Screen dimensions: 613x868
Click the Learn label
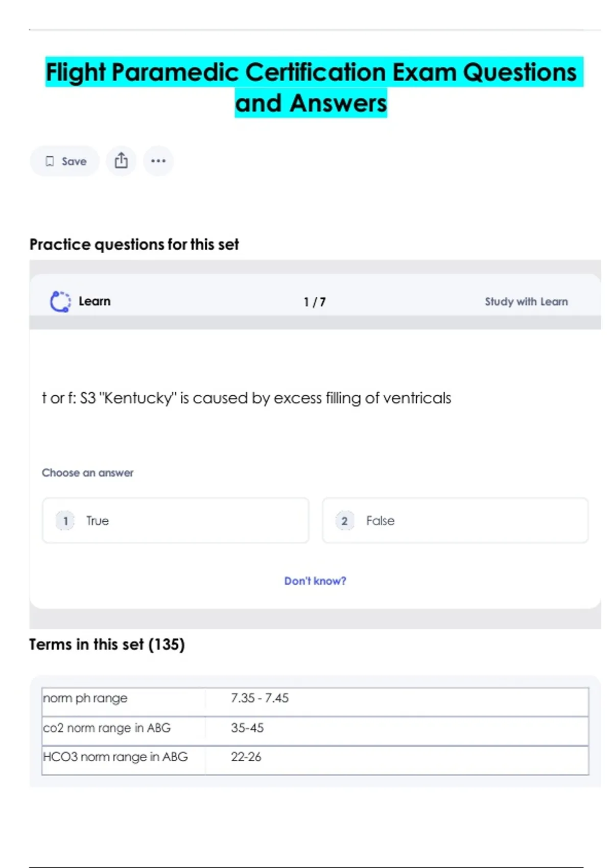click(95, 301)
